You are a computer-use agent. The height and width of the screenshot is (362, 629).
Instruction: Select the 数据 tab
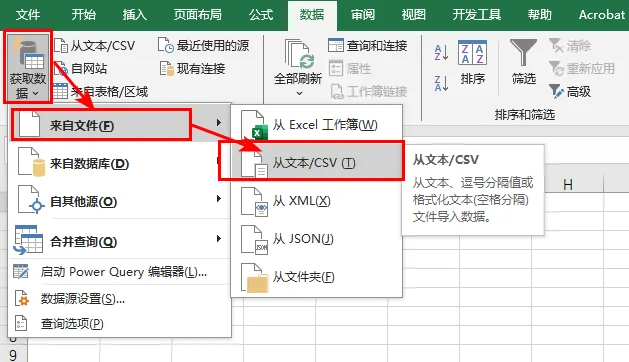312,15
